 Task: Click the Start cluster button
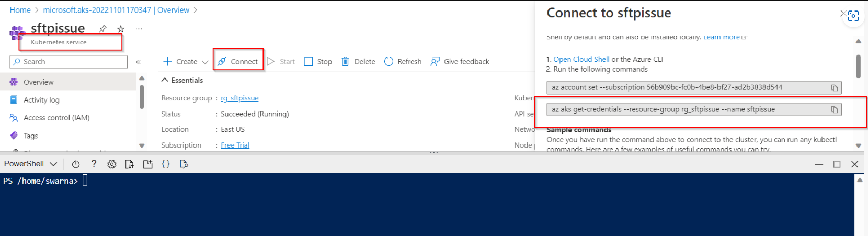(281, 61)
